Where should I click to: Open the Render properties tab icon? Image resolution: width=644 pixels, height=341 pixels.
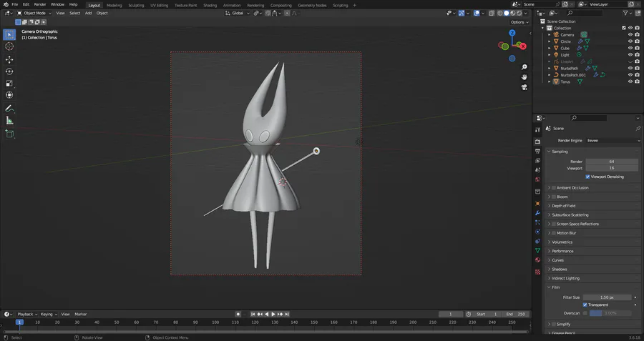click(537, 142)
